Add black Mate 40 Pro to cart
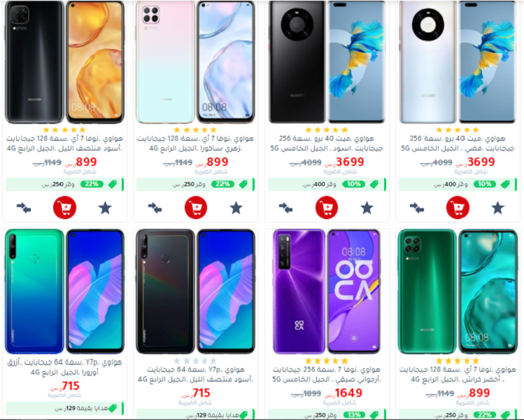 pos(327,208)
